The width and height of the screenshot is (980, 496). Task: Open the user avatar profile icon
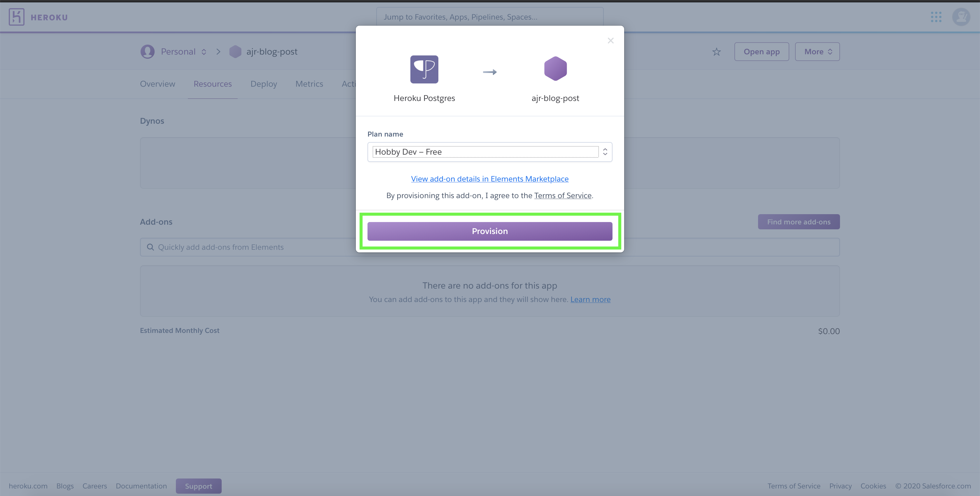961,17
